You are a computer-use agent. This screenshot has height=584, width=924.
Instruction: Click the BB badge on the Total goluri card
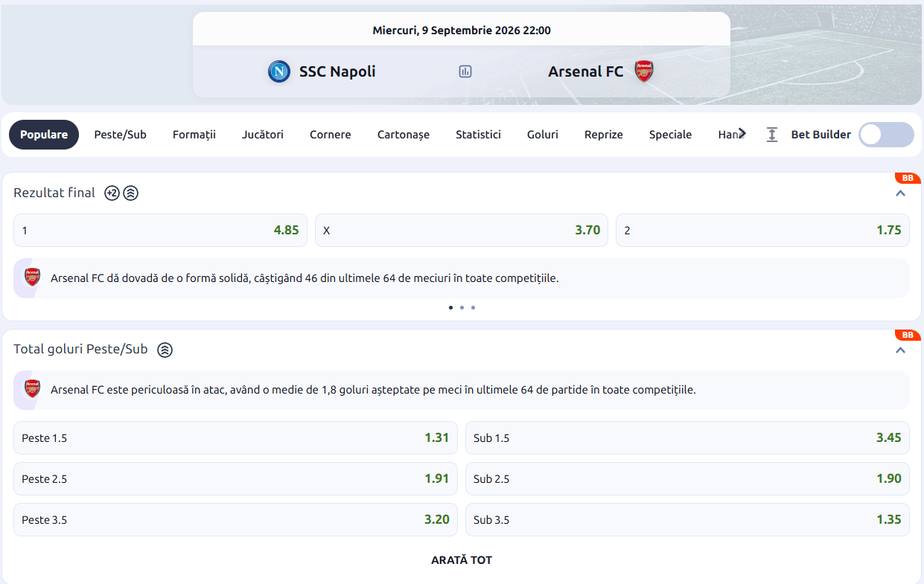(x=908, y=335)
